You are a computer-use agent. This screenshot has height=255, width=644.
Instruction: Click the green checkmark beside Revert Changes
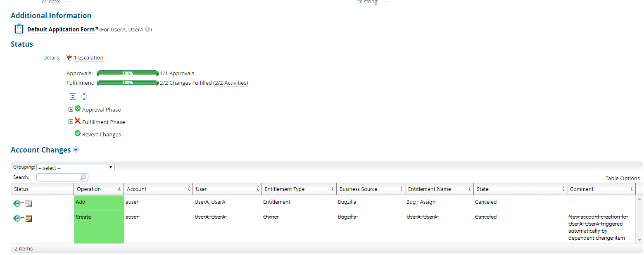77,133
